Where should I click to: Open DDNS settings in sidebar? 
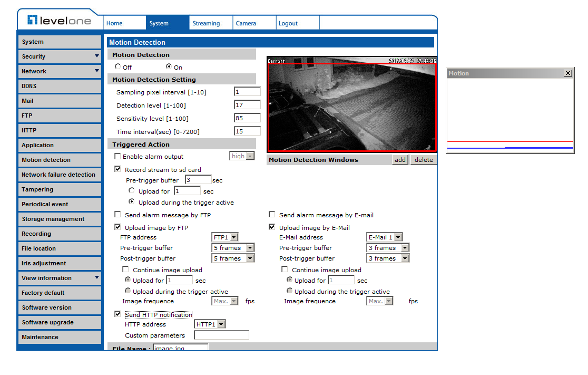(60, 86)
